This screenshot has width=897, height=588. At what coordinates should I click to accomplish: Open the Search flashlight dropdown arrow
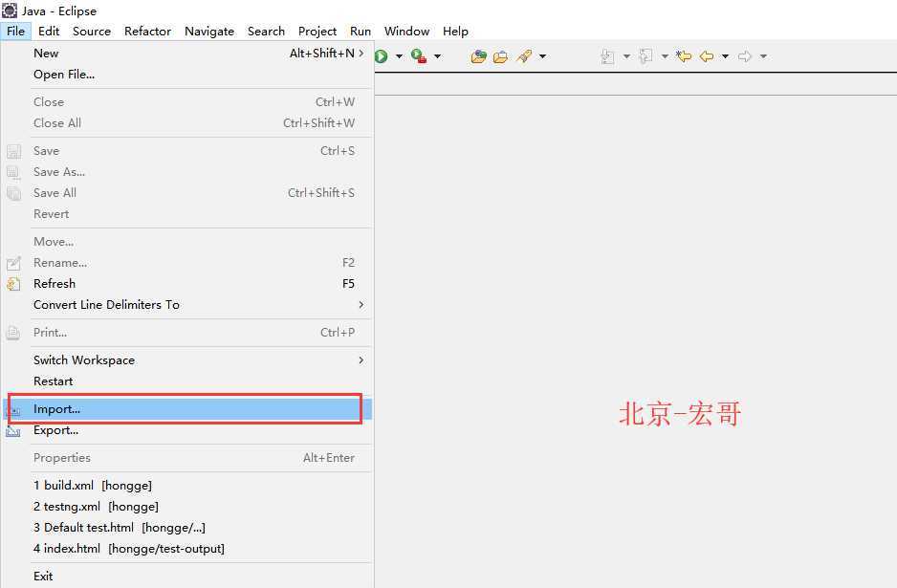543,56
